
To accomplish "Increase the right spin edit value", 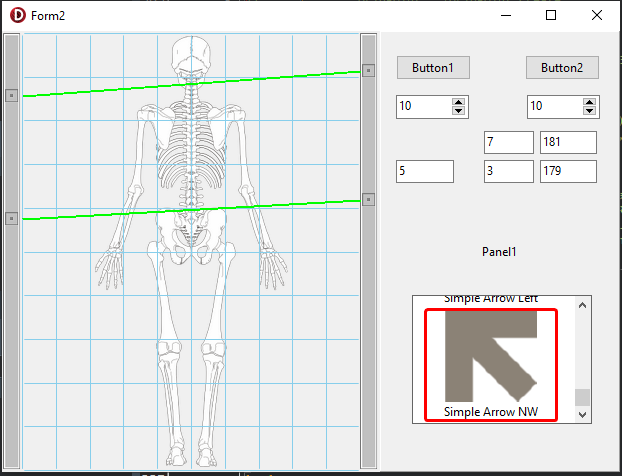I will (589, 102).
